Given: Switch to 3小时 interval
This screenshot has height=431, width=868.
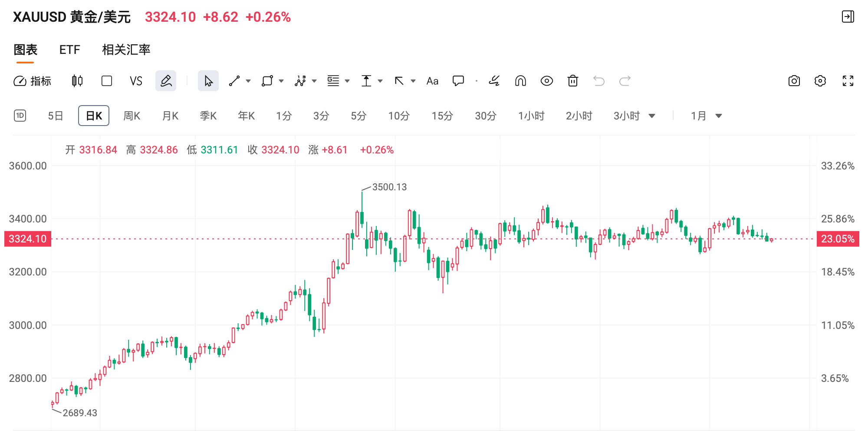Looking at the screenshot, I should coord(627,116).
